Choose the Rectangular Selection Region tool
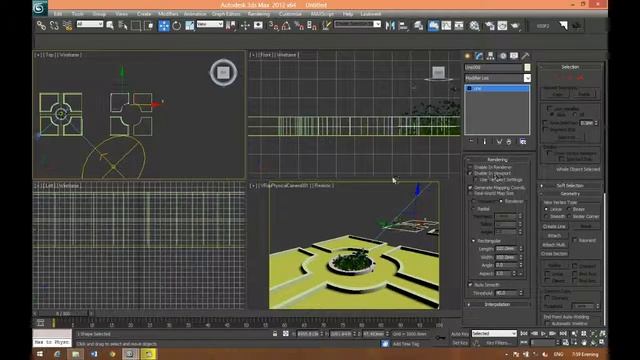 click(136, 26)
